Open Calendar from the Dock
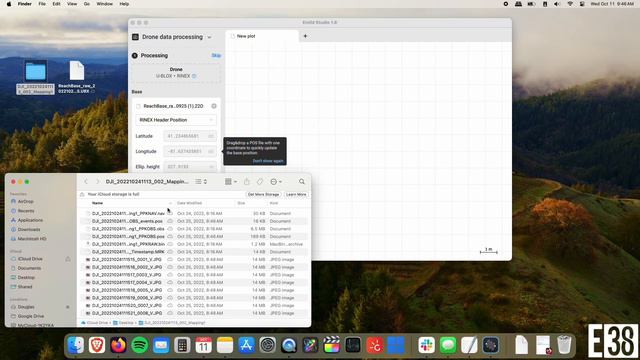This screenshot has width=640, height=360. (203, 345)
